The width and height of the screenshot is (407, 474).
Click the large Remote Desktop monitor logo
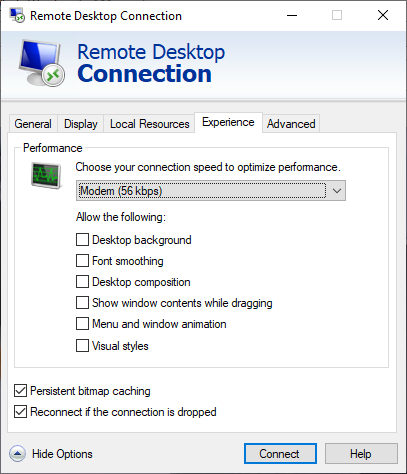point(41,63)
